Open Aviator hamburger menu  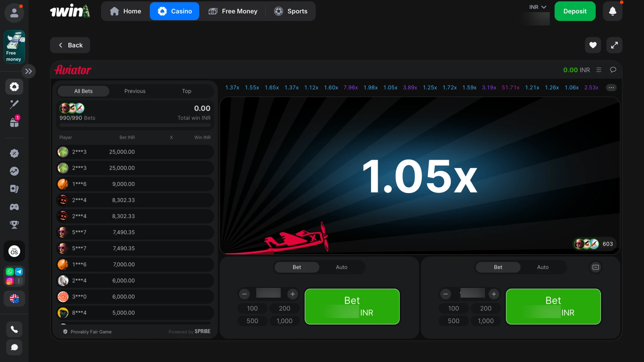click(x=599, y=70)
